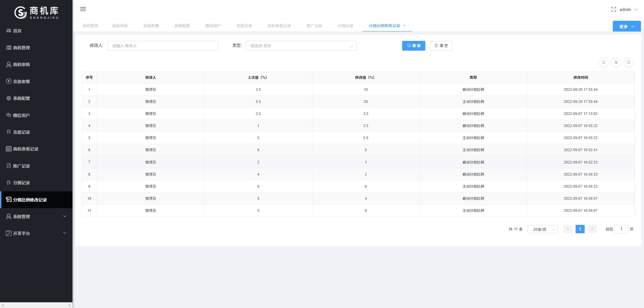
Task: Click the timestamp 2022-09-07 16:52:41
Action: 581,150
